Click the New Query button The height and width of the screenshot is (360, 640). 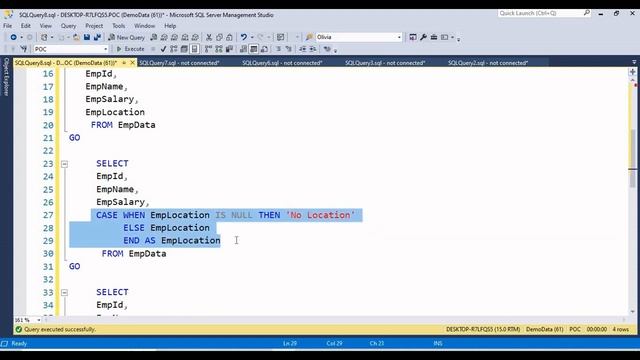pyautogui.click(x=127, y=37)
